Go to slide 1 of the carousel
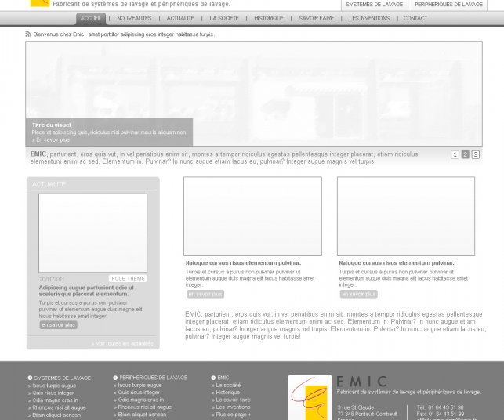Viewport: 504px width, 420px height. point(455,155)
